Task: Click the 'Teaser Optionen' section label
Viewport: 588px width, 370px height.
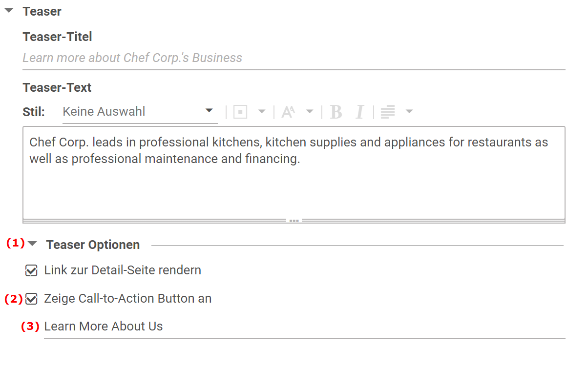Action: coord(93,245)
